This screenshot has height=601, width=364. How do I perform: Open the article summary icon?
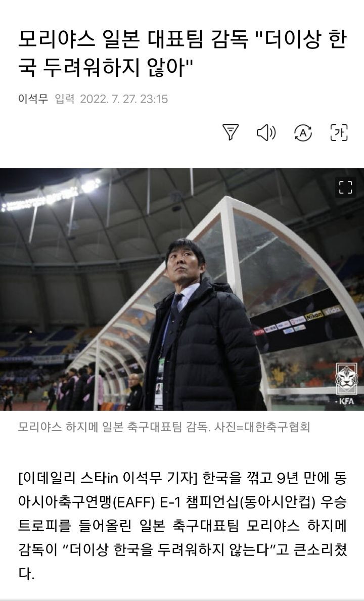tap(231, 132)
